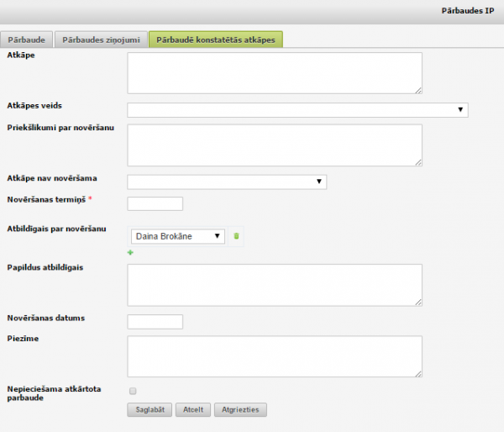Viewport: 504px width, 432px height.
Task: Tick the Nepieciešama atkārtota pārbaude checkbox
Action: tap(132, 391)
